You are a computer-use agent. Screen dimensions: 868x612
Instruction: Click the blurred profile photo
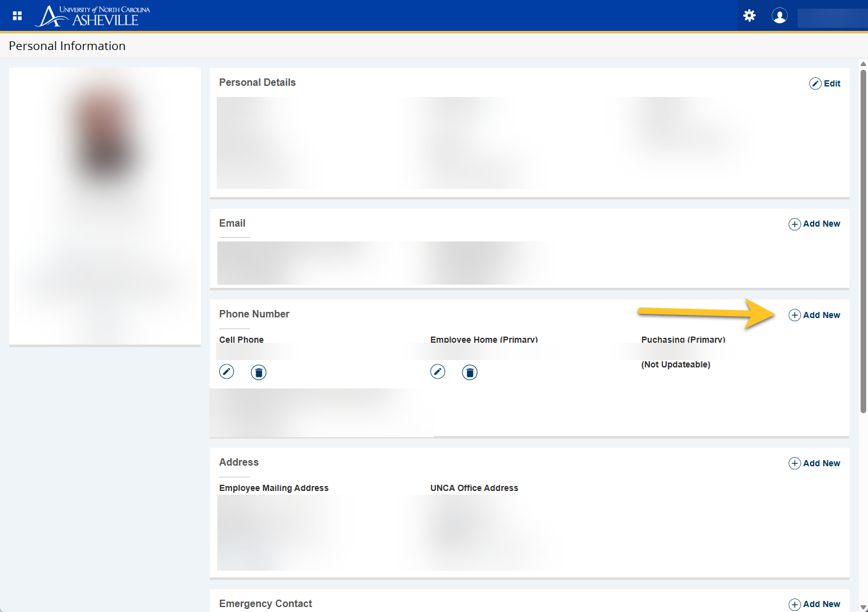pyautogui.click(x=105, y=142)
